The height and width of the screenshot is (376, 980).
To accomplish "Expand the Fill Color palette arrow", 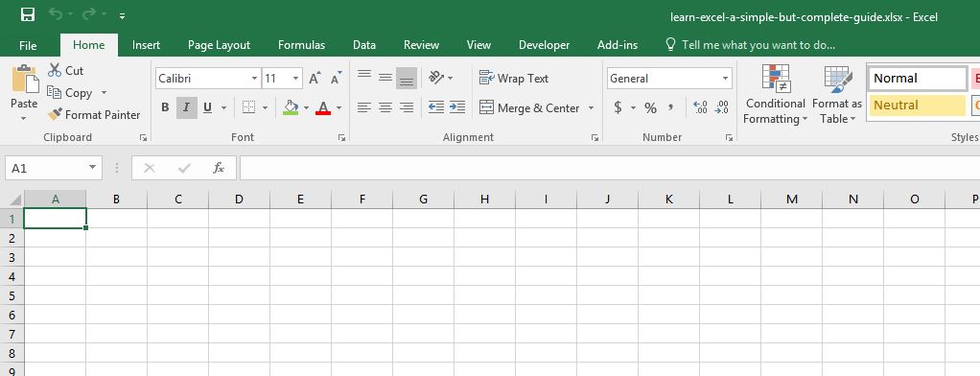I will 306,107.
